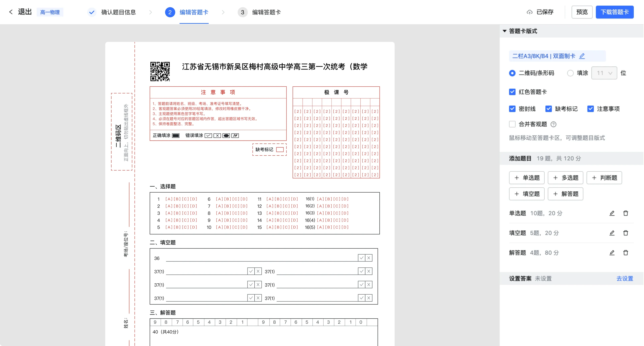644x346 pixels.
Task: Select step 2 编辑答题卡 tab
Action: 194,12
